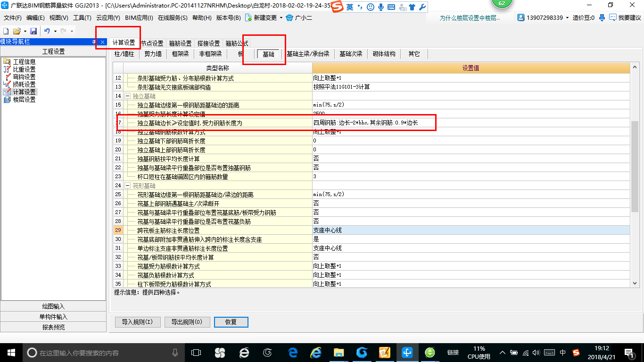
Task: Switch to the 基础次梁 sub-tab
Action: click(x=351, y=54)
